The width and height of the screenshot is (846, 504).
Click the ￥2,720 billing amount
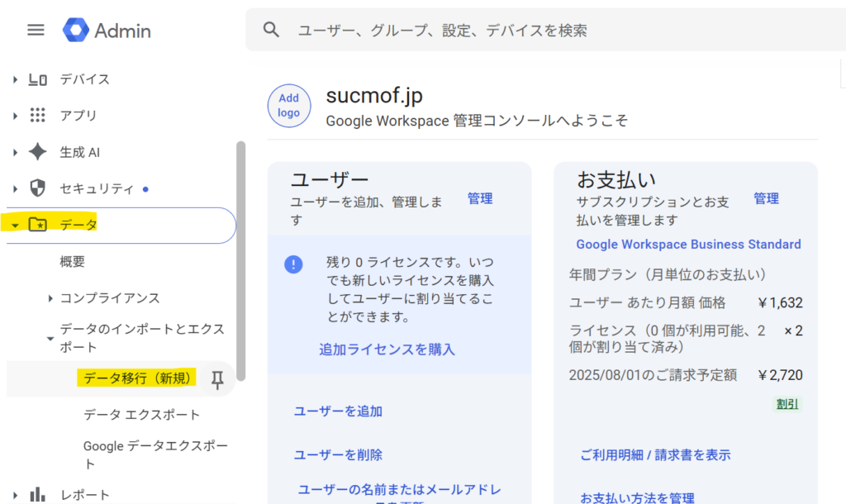click(x=780, y=375)
